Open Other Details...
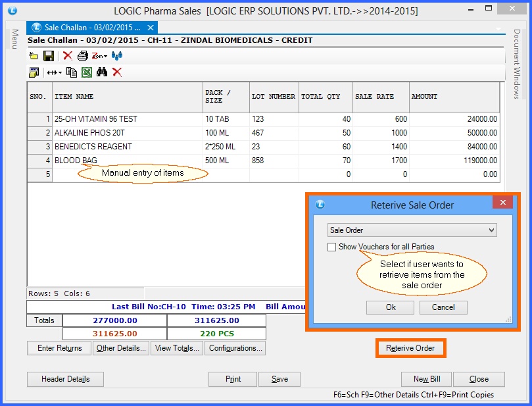 click(x=121, y=348)
